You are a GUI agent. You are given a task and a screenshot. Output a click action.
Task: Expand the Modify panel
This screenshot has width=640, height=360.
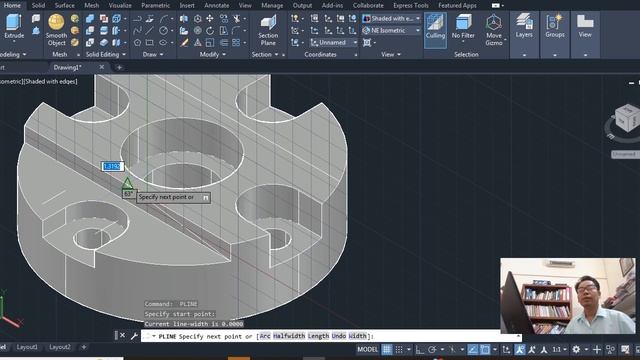click(213, 54)
